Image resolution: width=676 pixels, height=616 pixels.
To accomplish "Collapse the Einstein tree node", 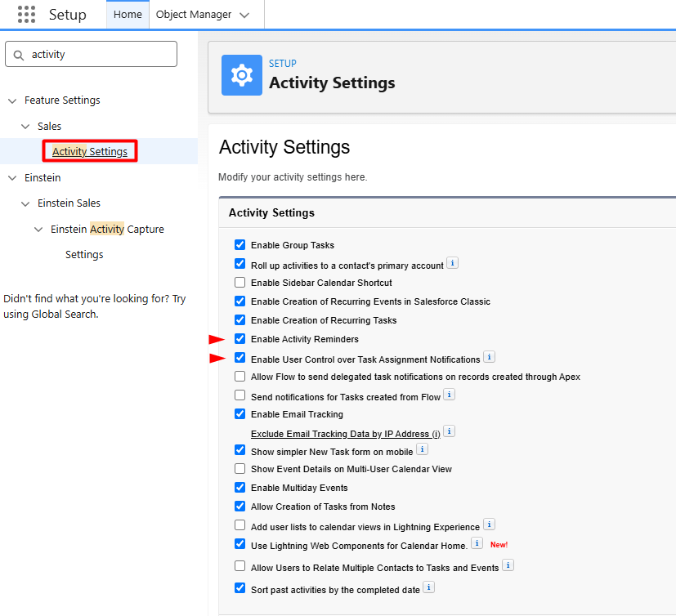I will pos(12,178).
